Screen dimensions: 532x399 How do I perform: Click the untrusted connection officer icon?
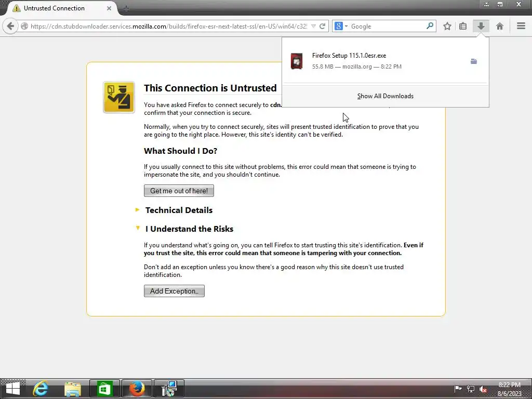[119, 97]
